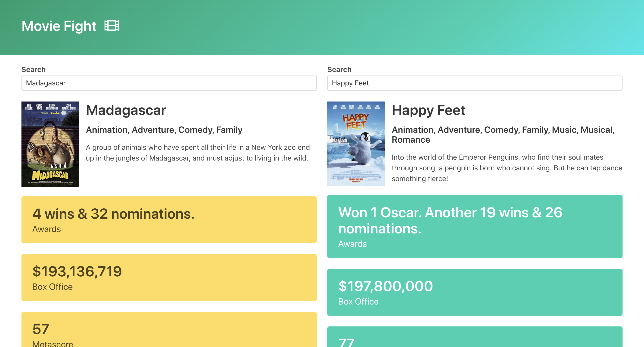Viewport: 644px width, 347px height.
Task: Click the film strip icon in header
Action: 112,26
